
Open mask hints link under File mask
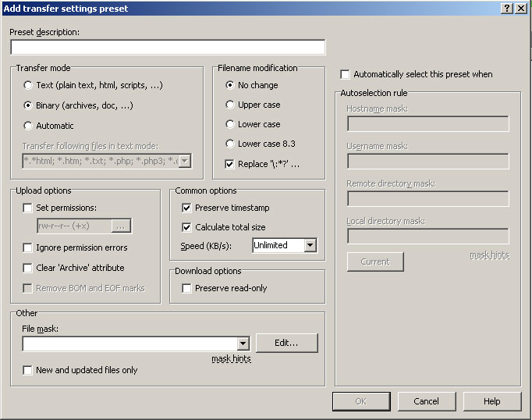coord(231,359)
